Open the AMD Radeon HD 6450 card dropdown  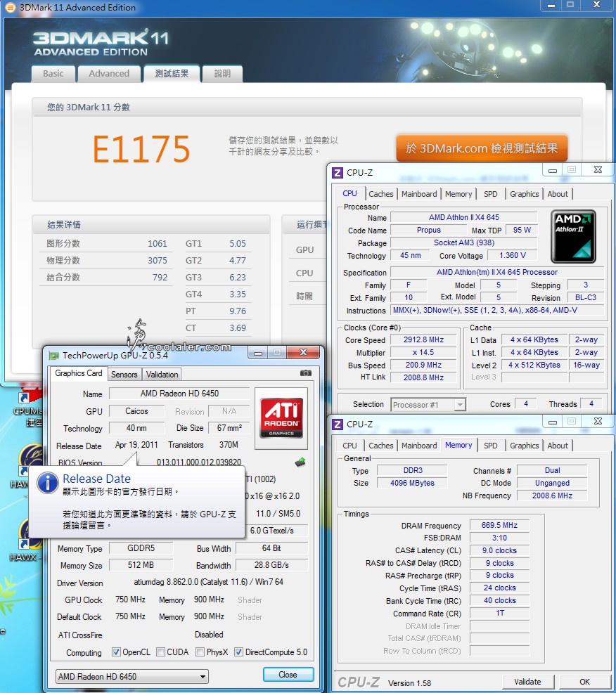coord(131,676)
